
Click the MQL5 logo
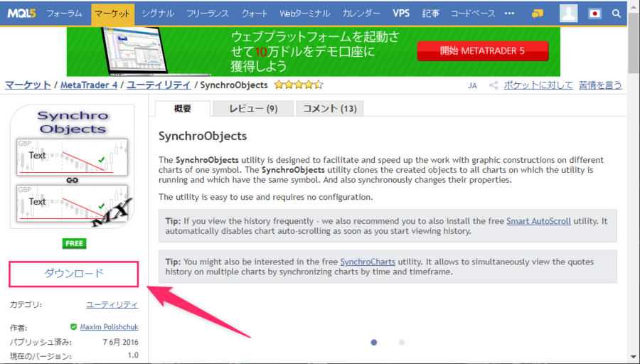click(21, 14)
